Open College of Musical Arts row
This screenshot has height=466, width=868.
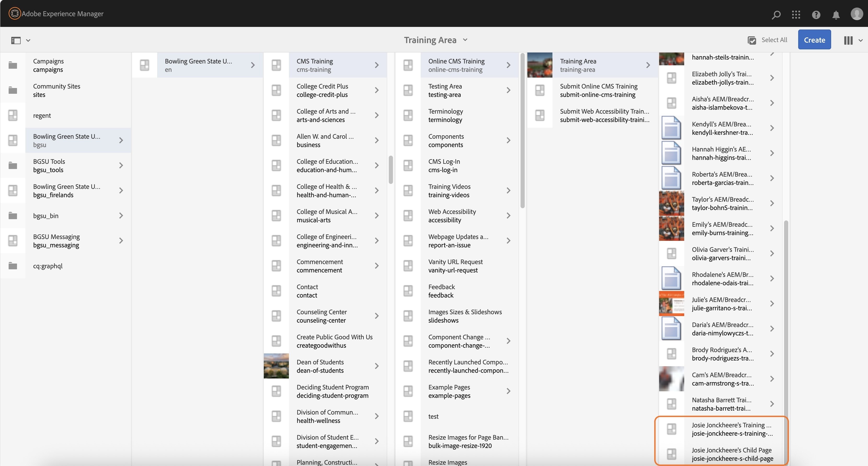(325, 215)
